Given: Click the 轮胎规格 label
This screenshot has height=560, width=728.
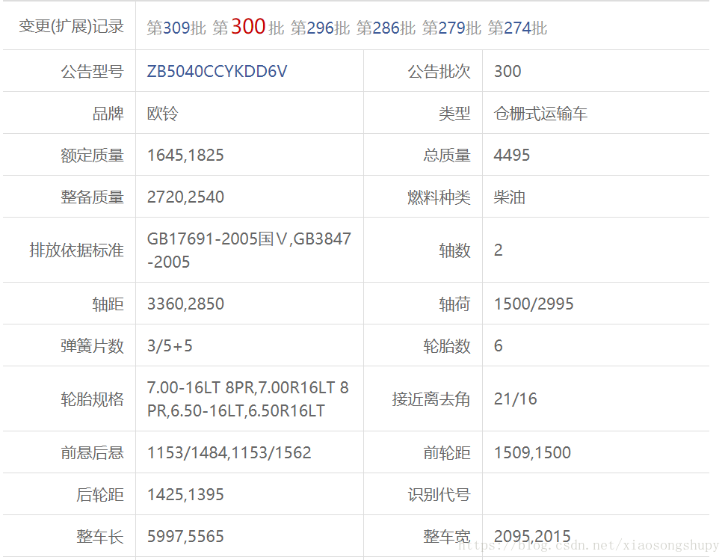Looking at the screenshot, I should pos(93,399).
